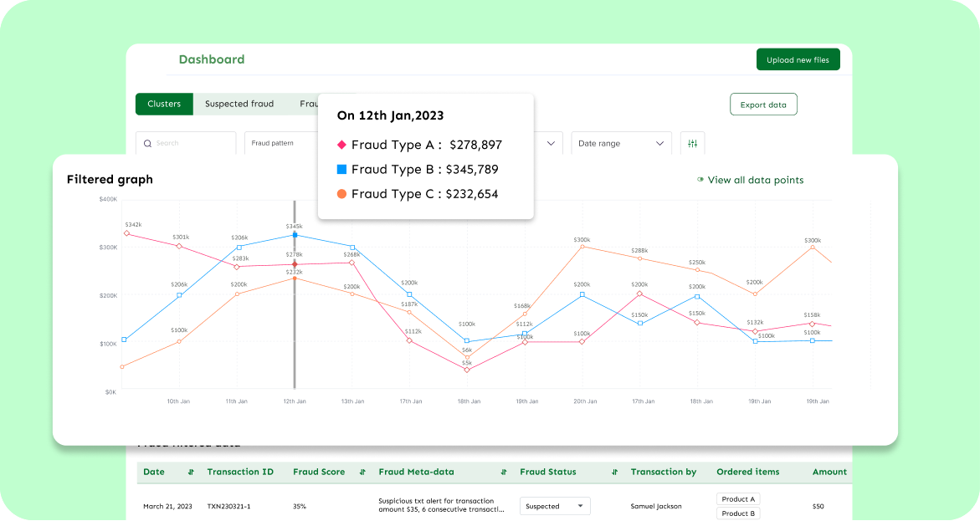980x521 pixels.
Task: Switch to the Clusters tab
Action: [164, 104]
